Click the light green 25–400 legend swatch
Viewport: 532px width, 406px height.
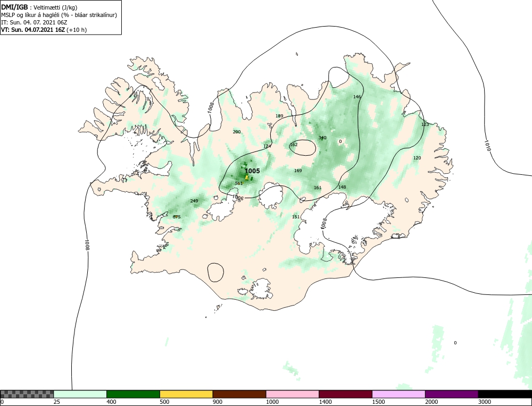tap(80, 394)
